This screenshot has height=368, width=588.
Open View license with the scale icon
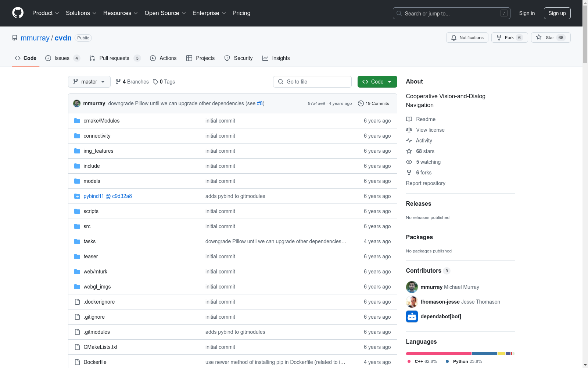425,130
